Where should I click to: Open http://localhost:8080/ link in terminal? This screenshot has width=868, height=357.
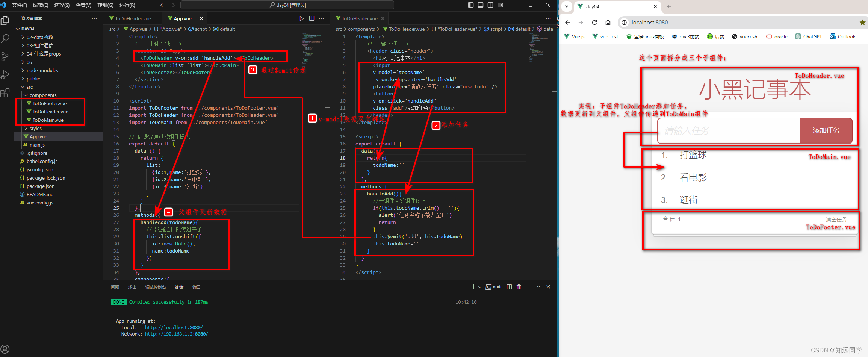[x=174, y=327]
